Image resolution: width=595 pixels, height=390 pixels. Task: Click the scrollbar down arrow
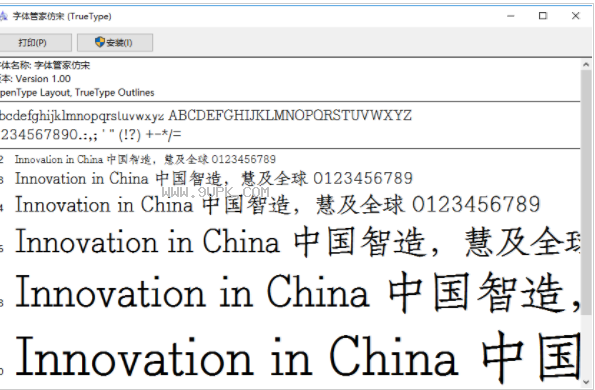pyautogui.click(x=586, y=382)
